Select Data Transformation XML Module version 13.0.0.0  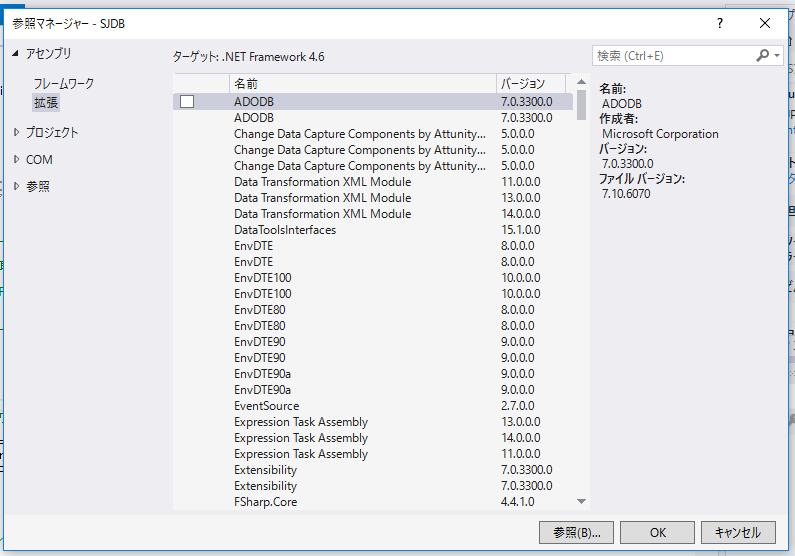(x=373, y=198)
